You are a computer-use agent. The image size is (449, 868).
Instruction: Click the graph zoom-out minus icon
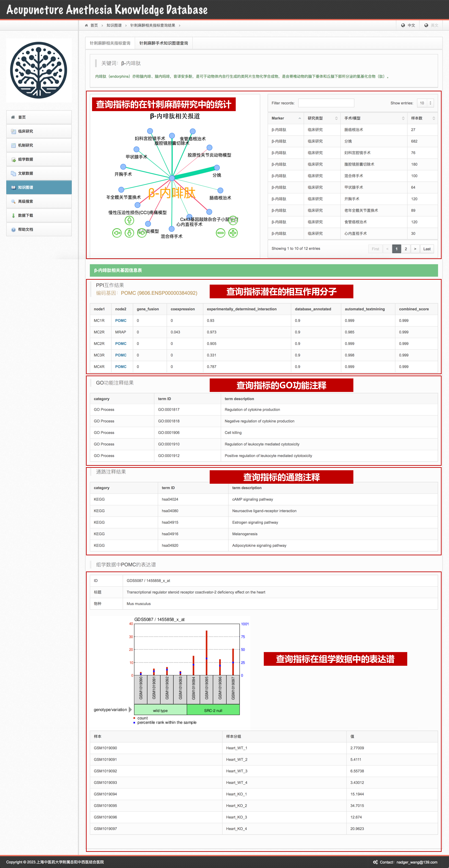[220, 233]
